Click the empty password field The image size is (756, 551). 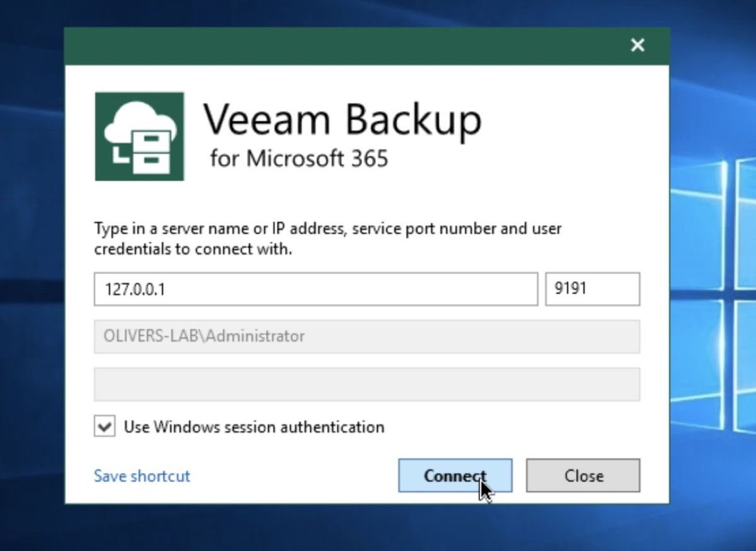pyautogui.click(x=367, y=384)
